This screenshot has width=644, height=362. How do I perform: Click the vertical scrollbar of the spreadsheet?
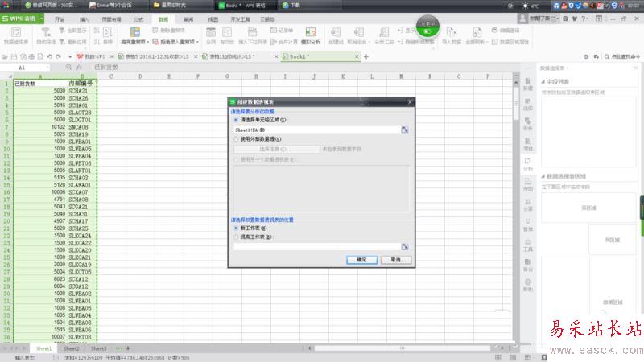[x=516, y=103]
